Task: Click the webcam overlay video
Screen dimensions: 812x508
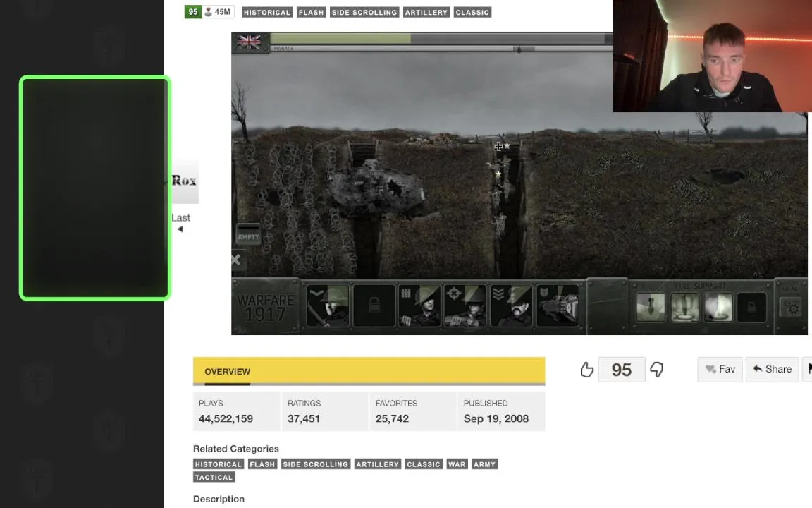Action: (x=713, y=56)
